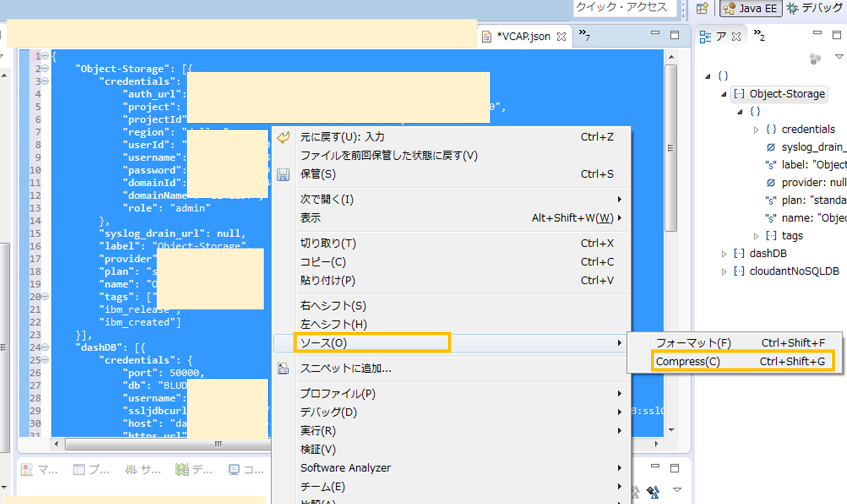847x504 pixels.
Task: Click コピー(C) in the context menu
Action: click(x=324, y=261)
